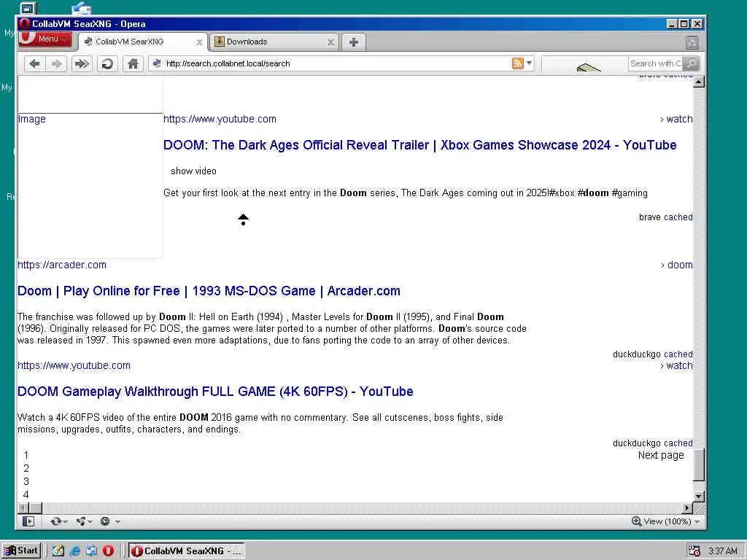
Task: Open the View (100%) zoom dropdown
Action: click(672, 521)
